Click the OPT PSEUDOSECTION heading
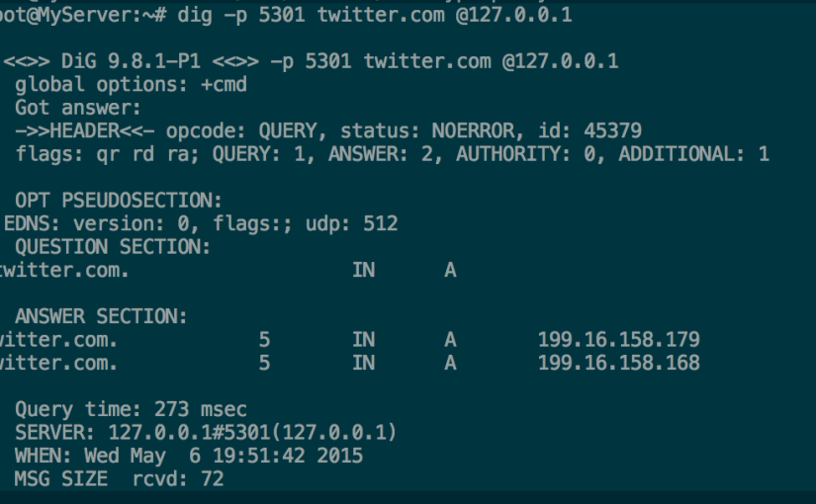The height and width of the screenshot is (504, 816). click(x=118, y=201)
